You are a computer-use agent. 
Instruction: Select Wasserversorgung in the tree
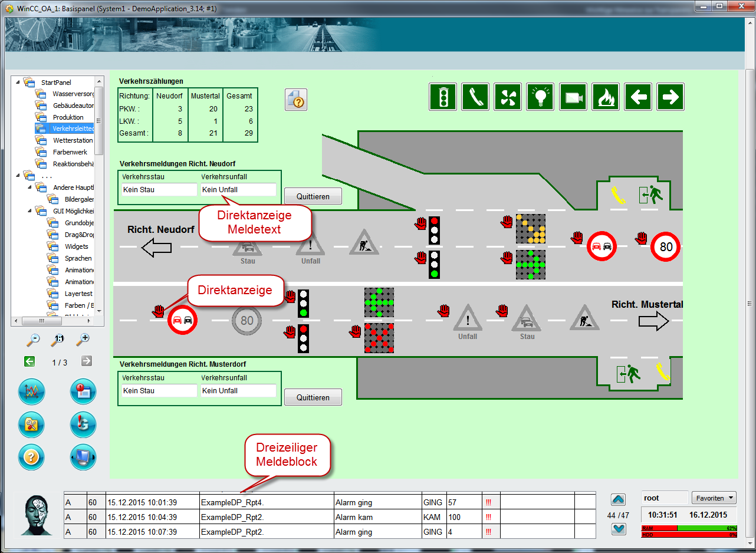pos(73,94)
